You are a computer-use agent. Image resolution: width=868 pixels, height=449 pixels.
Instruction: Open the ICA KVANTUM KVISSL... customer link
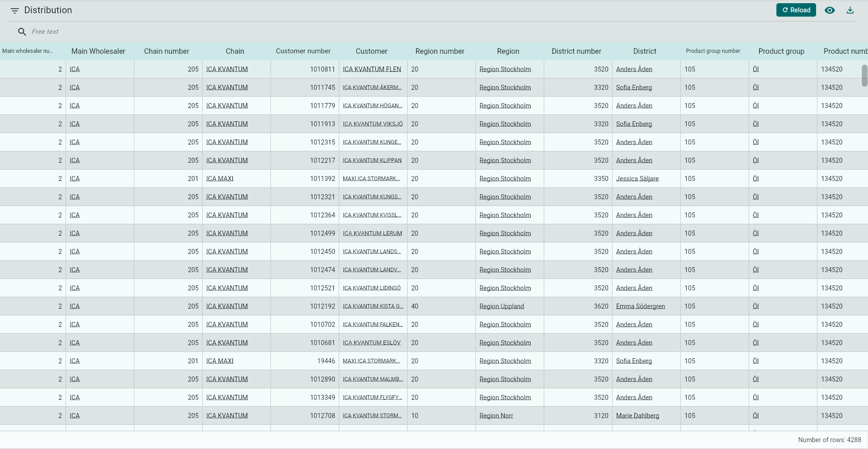[x=372, y=215]
